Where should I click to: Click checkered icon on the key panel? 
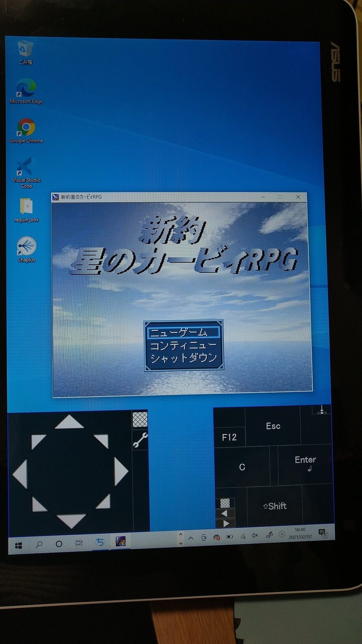click(x=225, y=503)
